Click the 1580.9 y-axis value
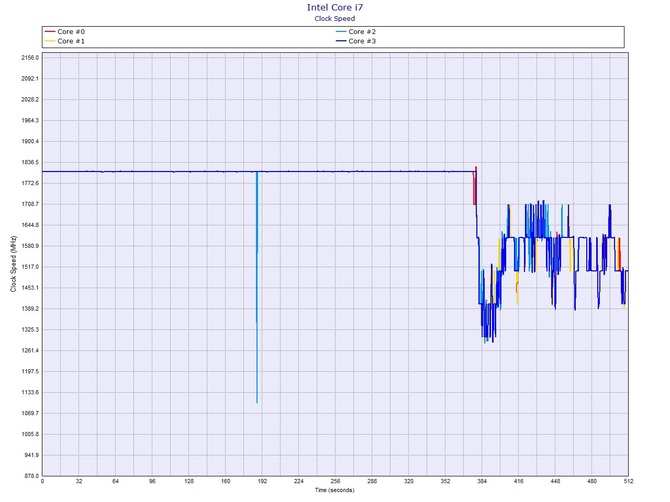The width and height of the screenshot is (670, 502). pos(30,246)
